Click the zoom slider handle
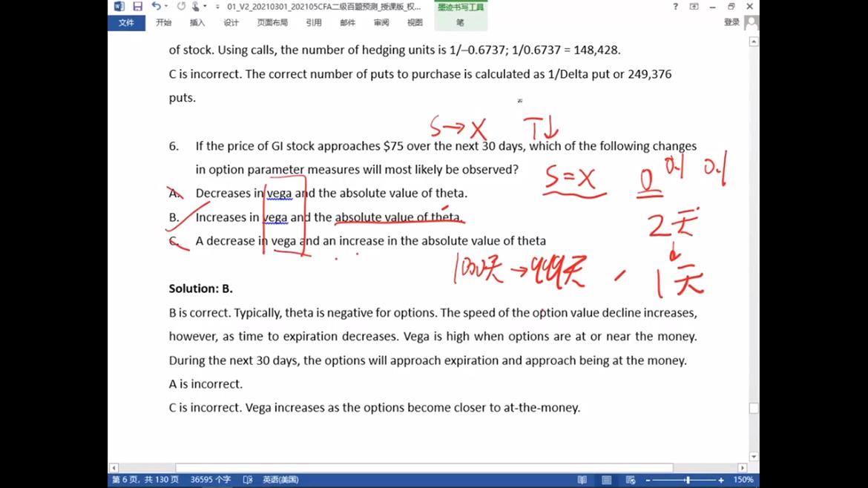868x488 pixels. 688,481
